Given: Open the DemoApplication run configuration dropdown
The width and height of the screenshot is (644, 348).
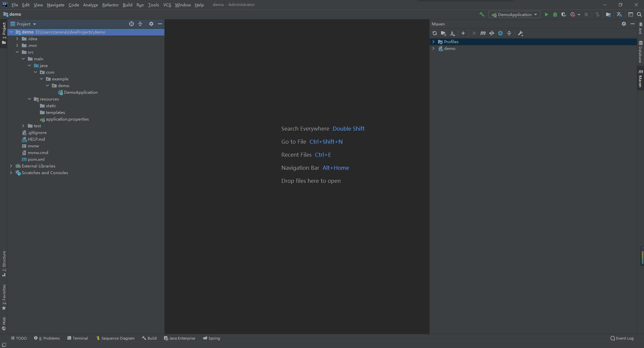Looking at the screenshot, I should [x=514, y=14].
